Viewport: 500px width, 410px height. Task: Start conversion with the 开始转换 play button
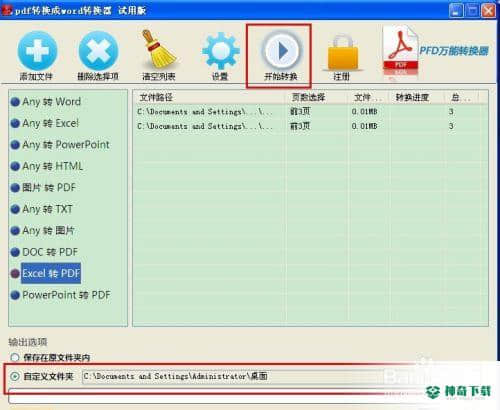[282, 51]
